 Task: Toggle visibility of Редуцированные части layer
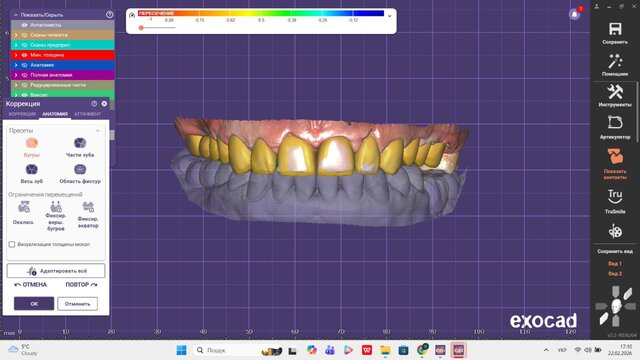(24, 85)
